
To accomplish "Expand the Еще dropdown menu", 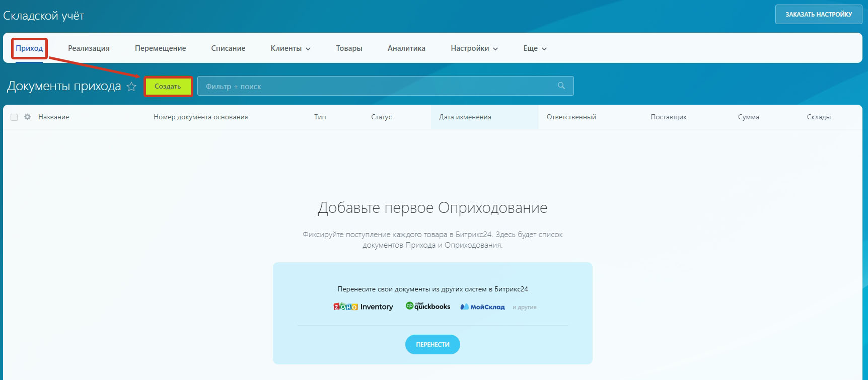I will [535, 48].
